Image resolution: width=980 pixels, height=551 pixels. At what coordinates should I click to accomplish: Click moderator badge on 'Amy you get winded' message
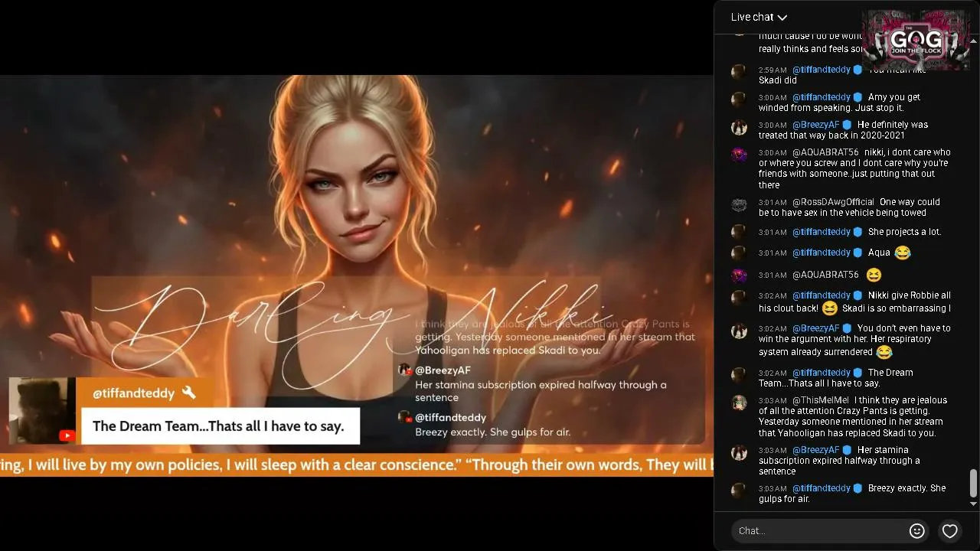[858, 97]
